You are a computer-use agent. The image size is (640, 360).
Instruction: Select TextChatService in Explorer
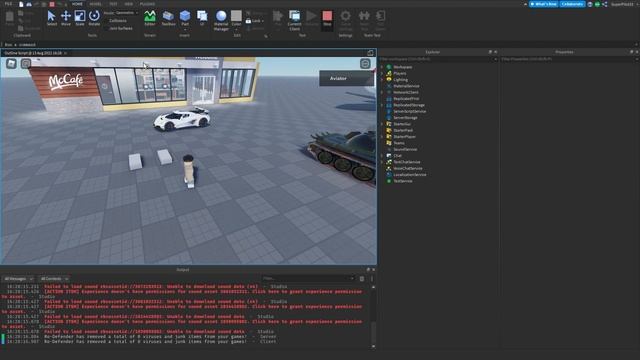click(407, 162)
